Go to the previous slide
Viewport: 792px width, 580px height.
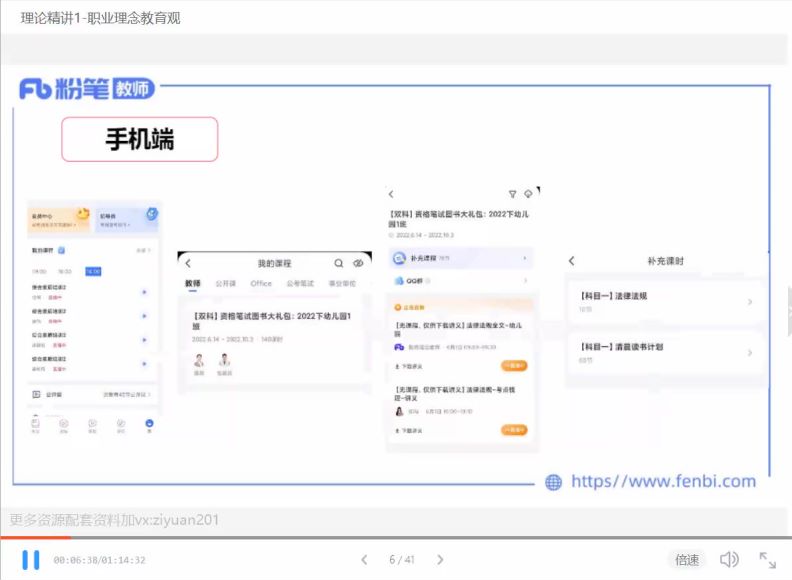(x=364, y=559)
